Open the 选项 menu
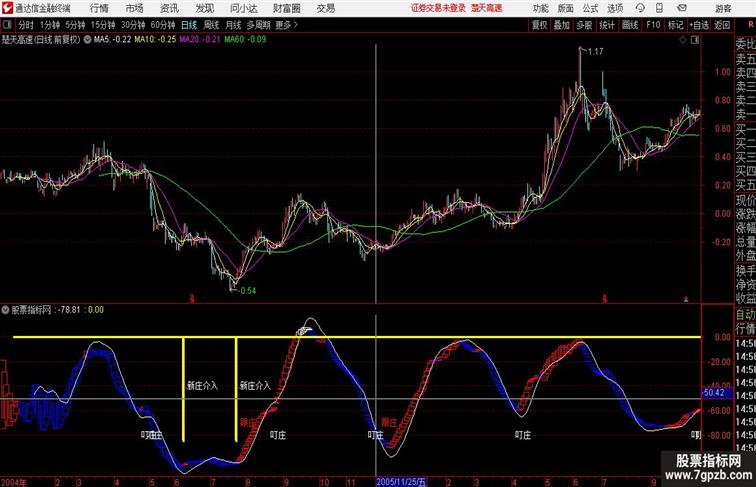The height and width of the screenshot is (487, 756). pos(615,8)
